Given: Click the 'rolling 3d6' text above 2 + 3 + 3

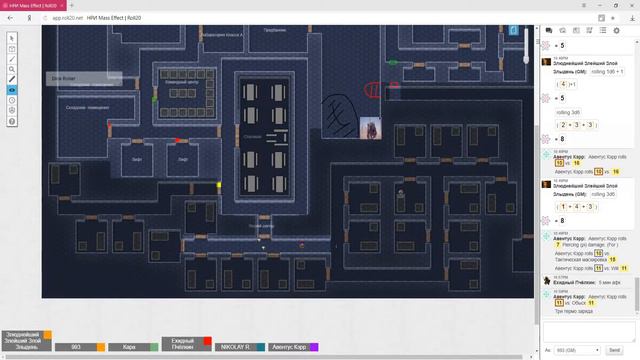Looking at the screenshot, I should (568, 112).
